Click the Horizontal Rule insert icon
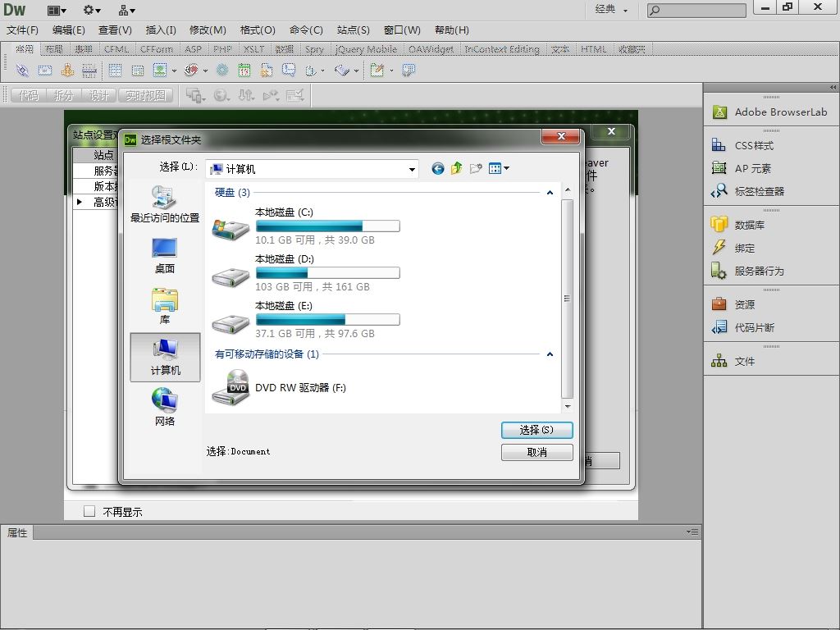This screenshot has height=630, width=840. tap(89, 71)
